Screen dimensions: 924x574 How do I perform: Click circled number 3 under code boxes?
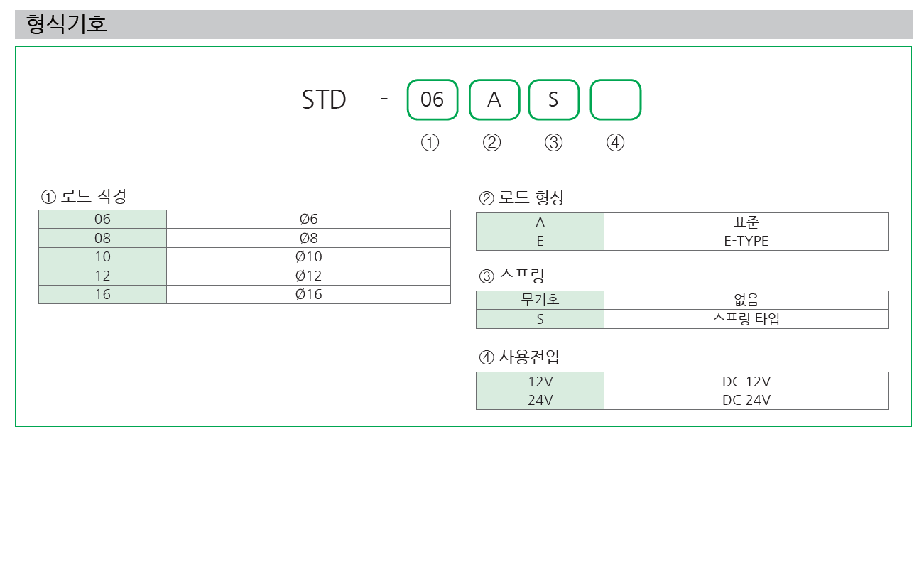pos(554,143)
